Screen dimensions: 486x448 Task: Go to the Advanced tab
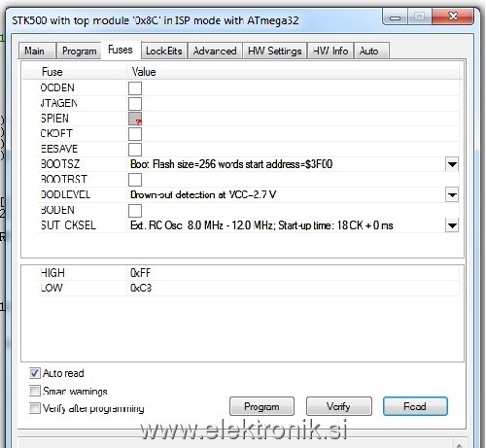coord(215,51)
